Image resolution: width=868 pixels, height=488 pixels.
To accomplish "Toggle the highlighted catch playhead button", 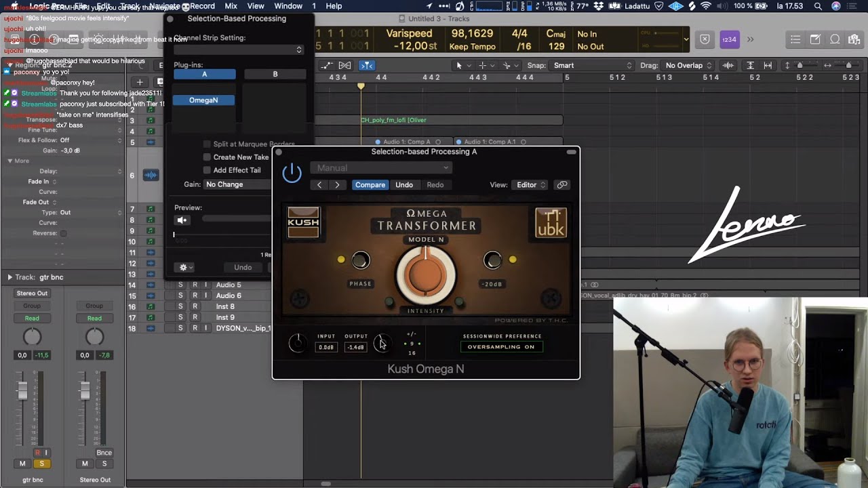I will (x=367, y=65).
